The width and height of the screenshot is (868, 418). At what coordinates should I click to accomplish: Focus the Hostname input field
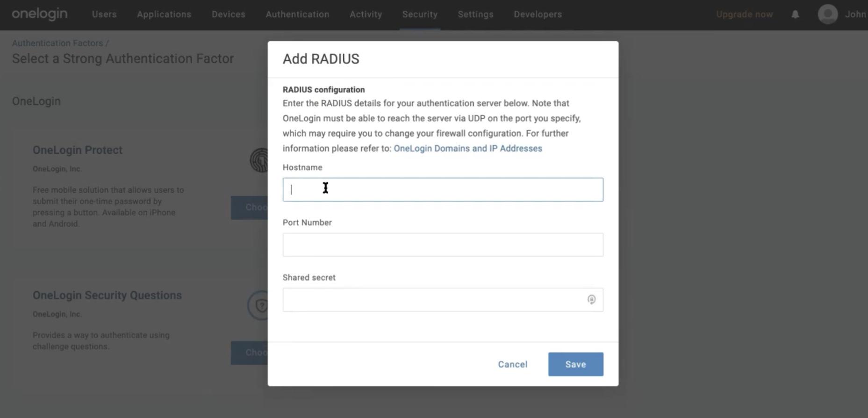[x=443, y=189]
